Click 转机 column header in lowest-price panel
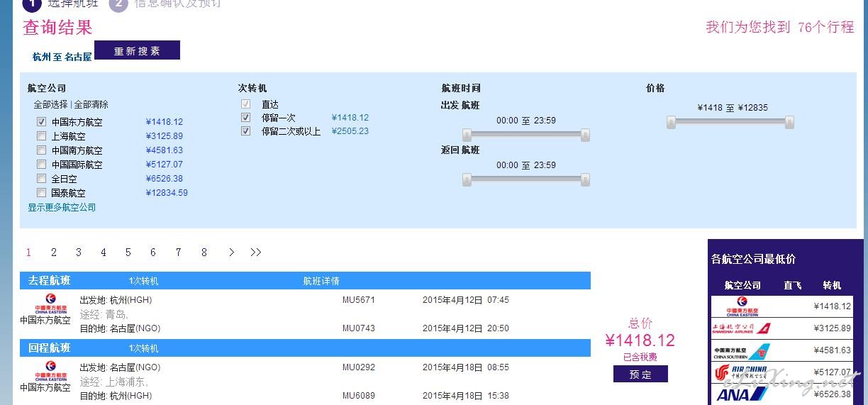The width and height of the screenshot is (868, 405). coord(832,285)
